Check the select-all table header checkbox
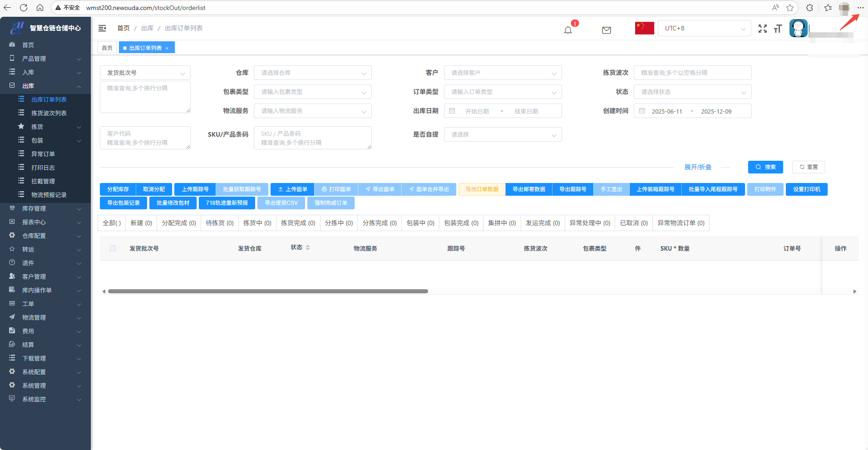This screenshot has height=450, width=868. tap(113, 248)
